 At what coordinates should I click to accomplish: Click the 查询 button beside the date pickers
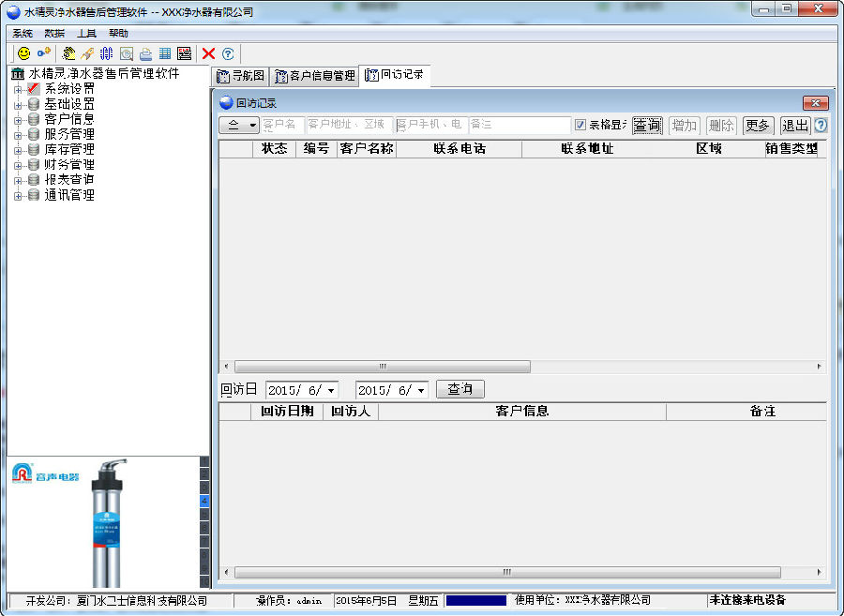coord(460,389)
